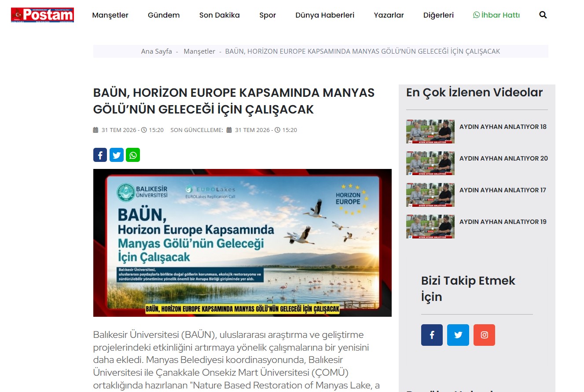584x392 pixels.
Task: Share article on Facebook icon
Action: pyautogui.click(x=100, y=155)
